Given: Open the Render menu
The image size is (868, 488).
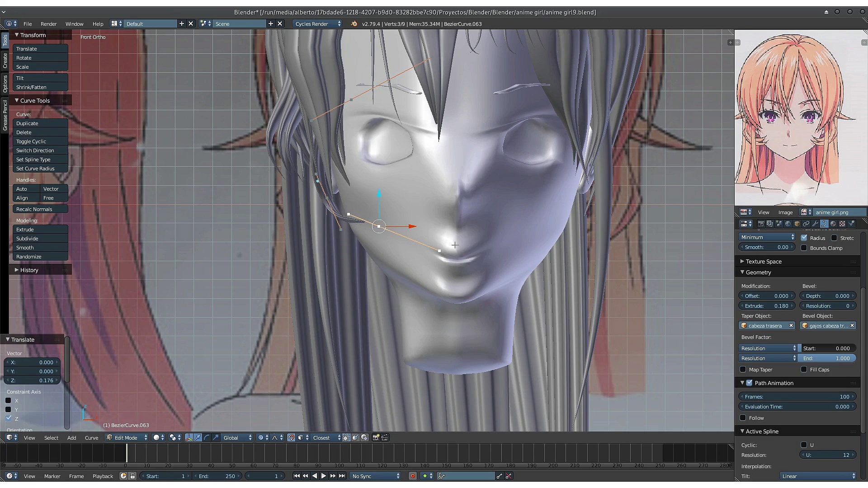Looking at the screenshot, I should pyautogui.click(x=48, y=24).
